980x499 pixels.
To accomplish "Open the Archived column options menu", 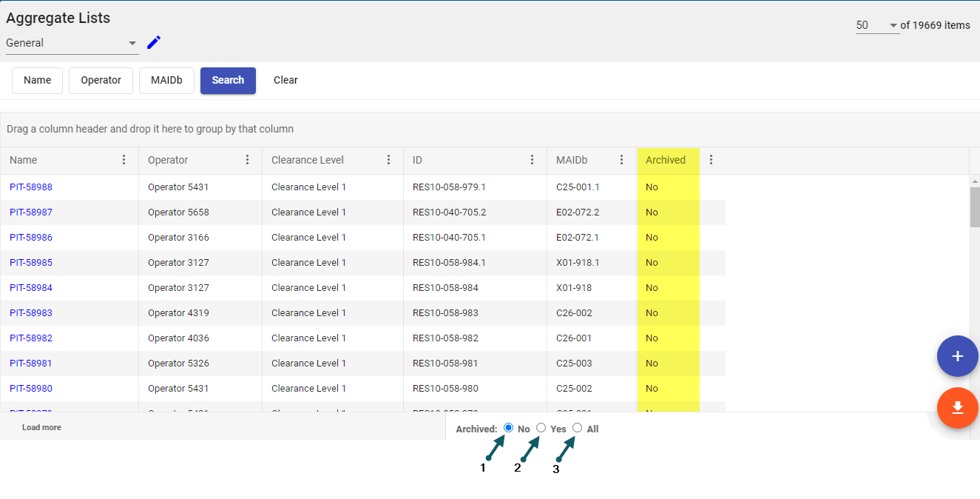I will point(712,160).
